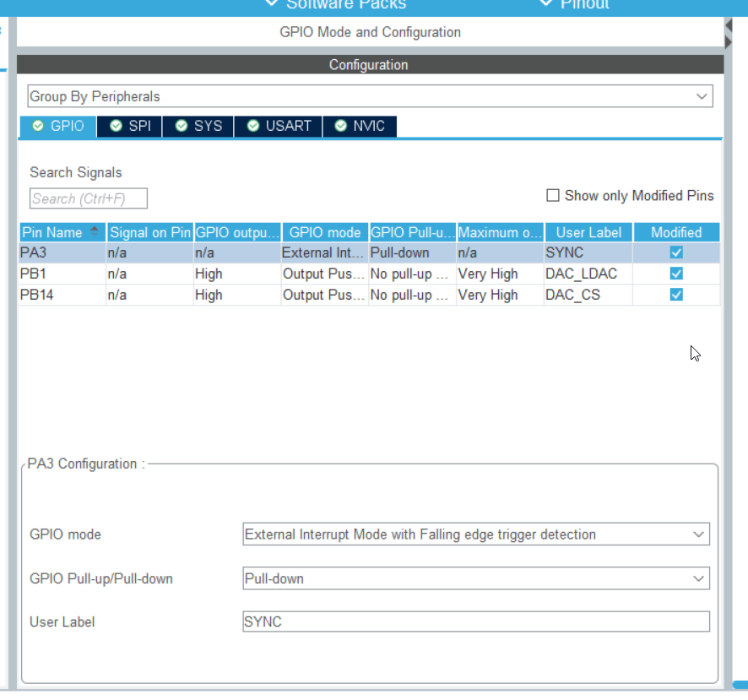748x700 pixels.
Task: Switch to the NVIC tab
Action: point(360,126)
